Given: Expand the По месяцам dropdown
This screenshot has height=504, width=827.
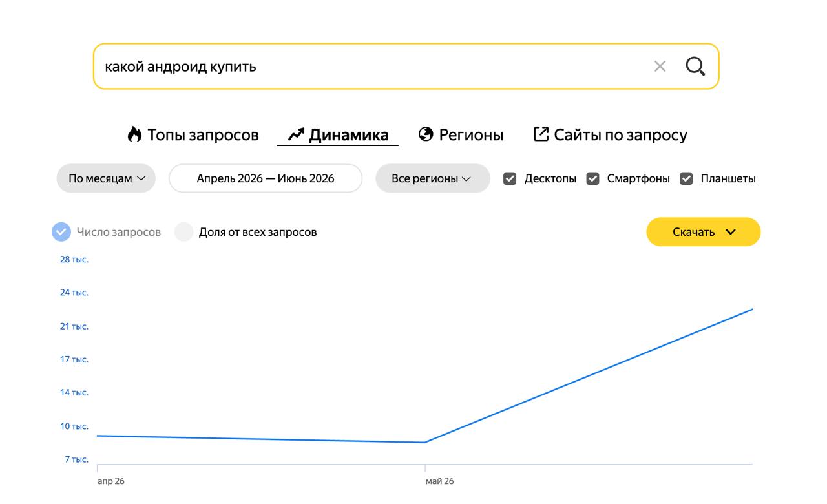Looking at the screenshot, I should coord(106,178).
